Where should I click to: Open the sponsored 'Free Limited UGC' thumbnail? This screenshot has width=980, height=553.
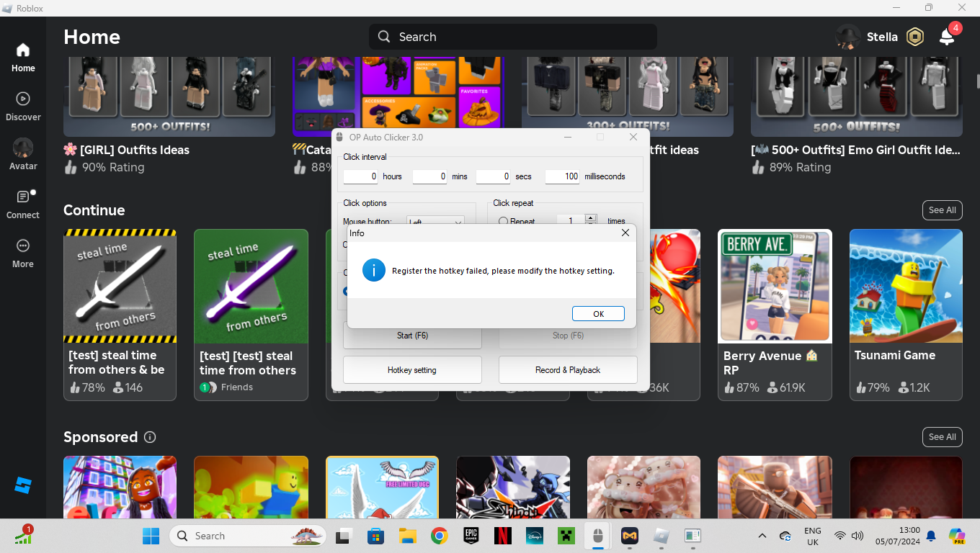point(382,487)
